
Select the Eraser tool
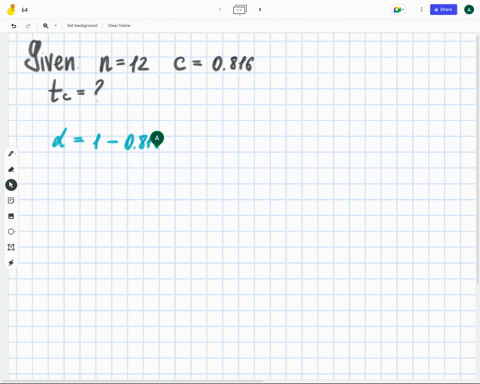click(11, 169)
